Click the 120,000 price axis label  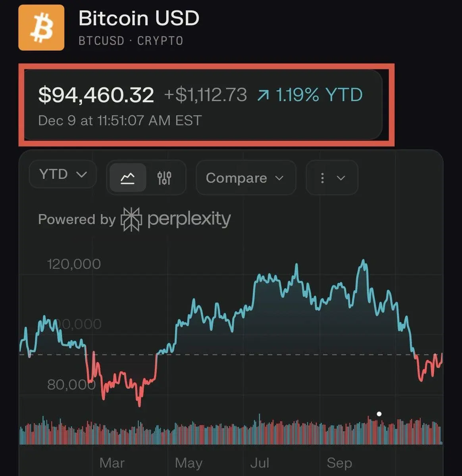point(74,264)
